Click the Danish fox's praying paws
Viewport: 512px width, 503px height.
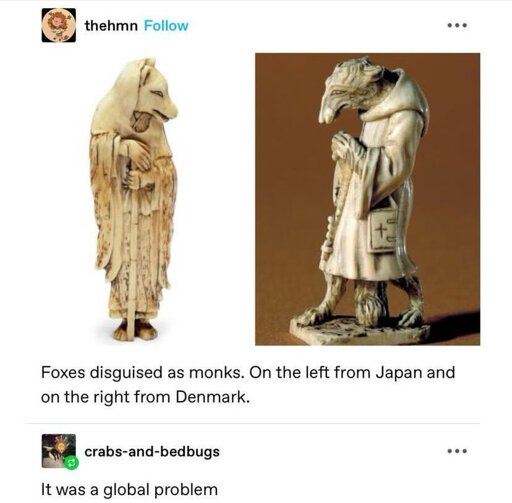tap(344, 143)
